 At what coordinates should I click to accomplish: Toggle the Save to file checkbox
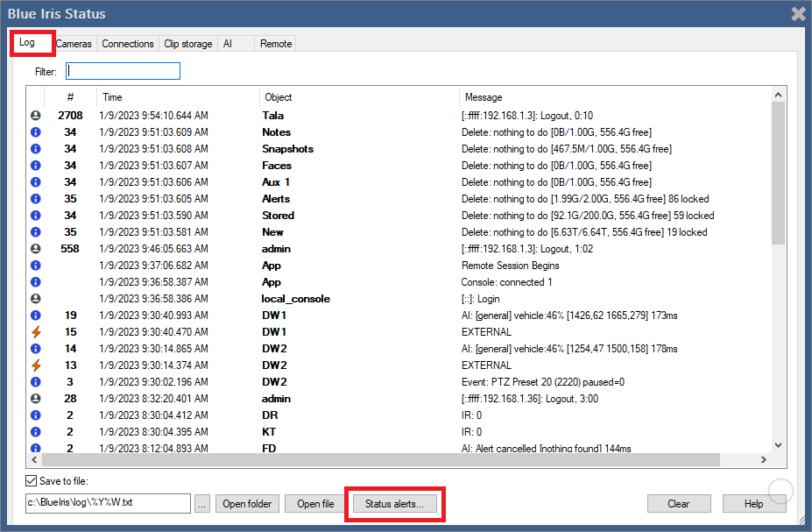click(x=31, y=480)
